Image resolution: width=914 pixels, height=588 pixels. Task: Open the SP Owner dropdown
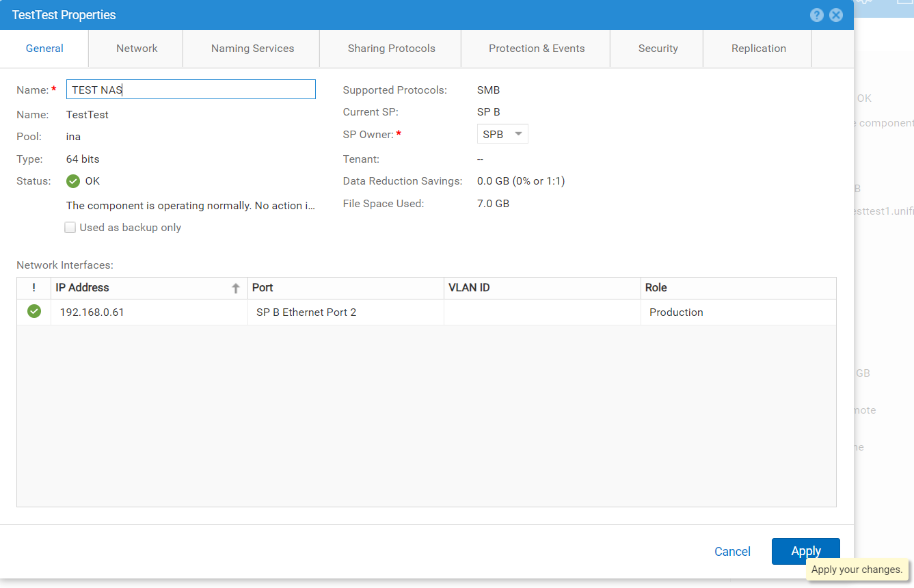pyautogui.click(x=502, y=133)
